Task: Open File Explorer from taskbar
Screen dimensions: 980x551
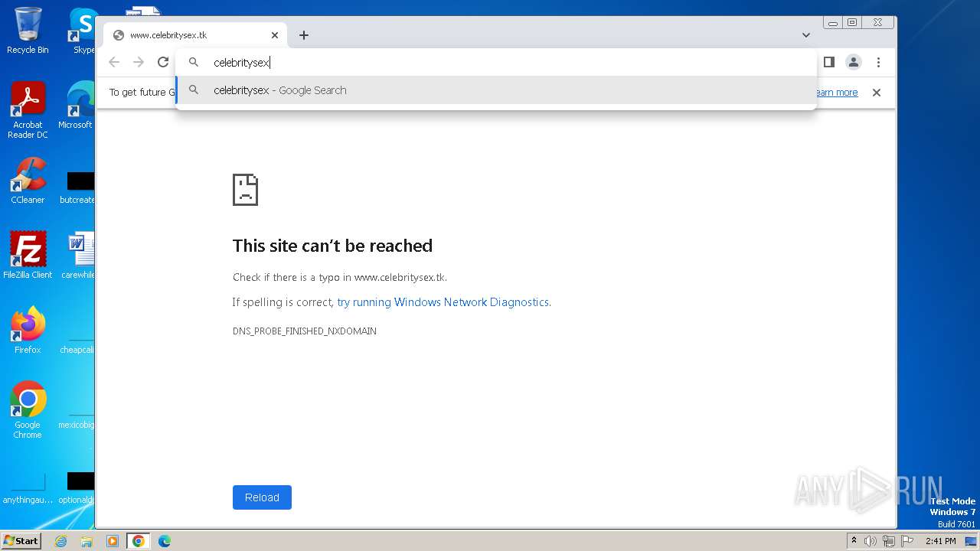Action: tap(87, 541)
